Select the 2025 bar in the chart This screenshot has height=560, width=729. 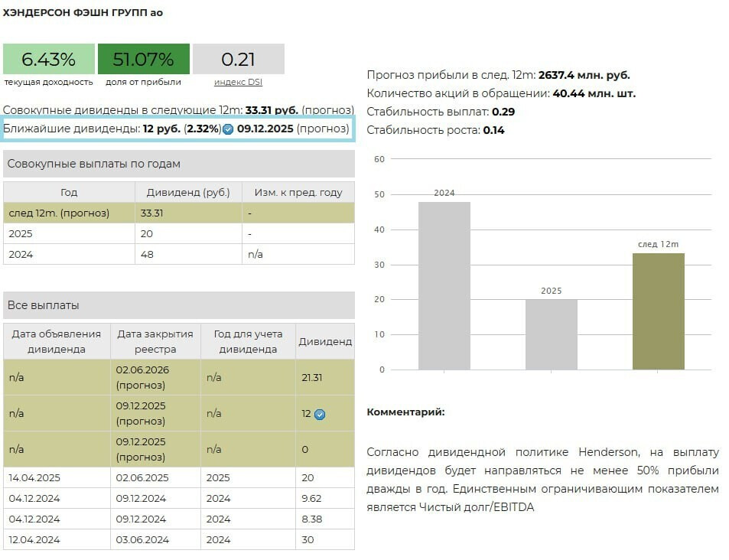point(551,334)
